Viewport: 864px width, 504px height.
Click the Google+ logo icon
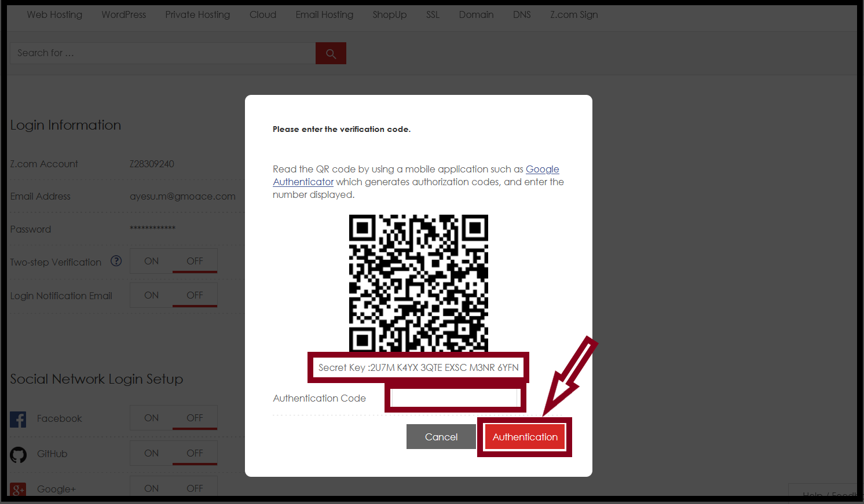pyautogui.click(x=18, y=490)
